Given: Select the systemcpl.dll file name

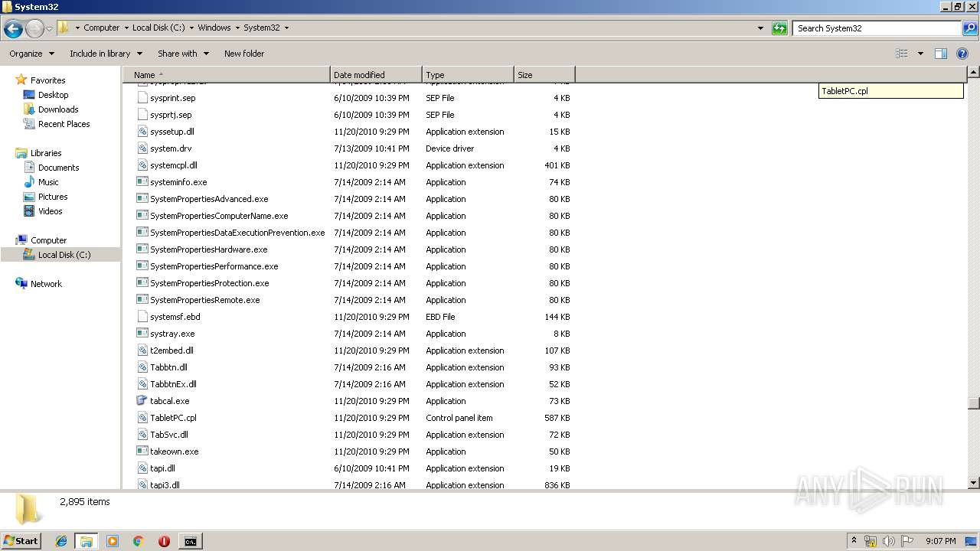Looking at the screenshot, I should coord(174,165).
